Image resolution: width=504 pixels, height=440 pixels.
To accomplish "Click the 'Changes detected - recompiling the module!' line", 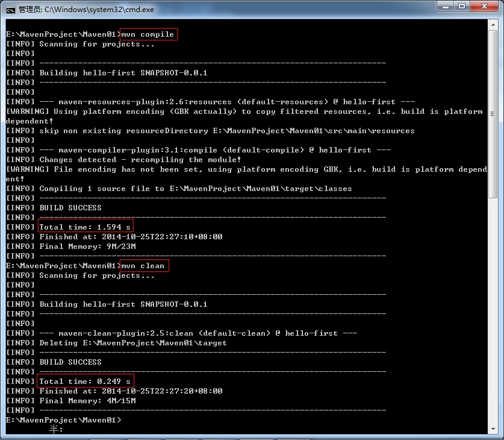I will tap(124, 160).
